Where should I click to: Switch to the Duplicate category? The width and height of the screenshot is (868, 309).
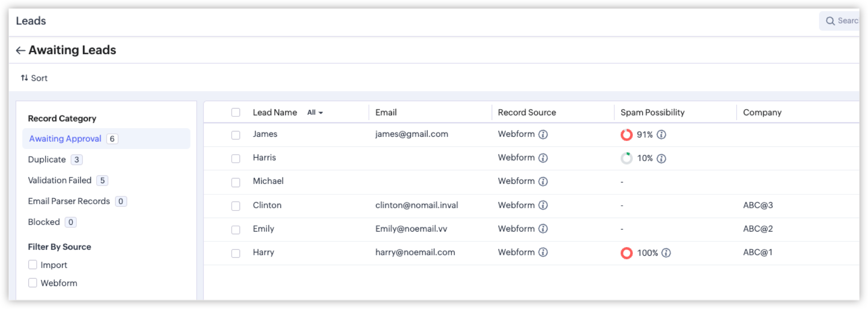pos(47,160)
